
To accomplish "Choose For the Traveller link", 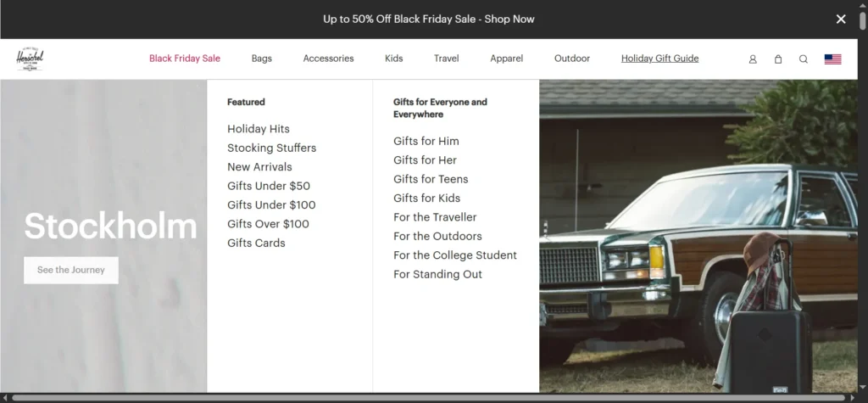I will tap(435, 217).
